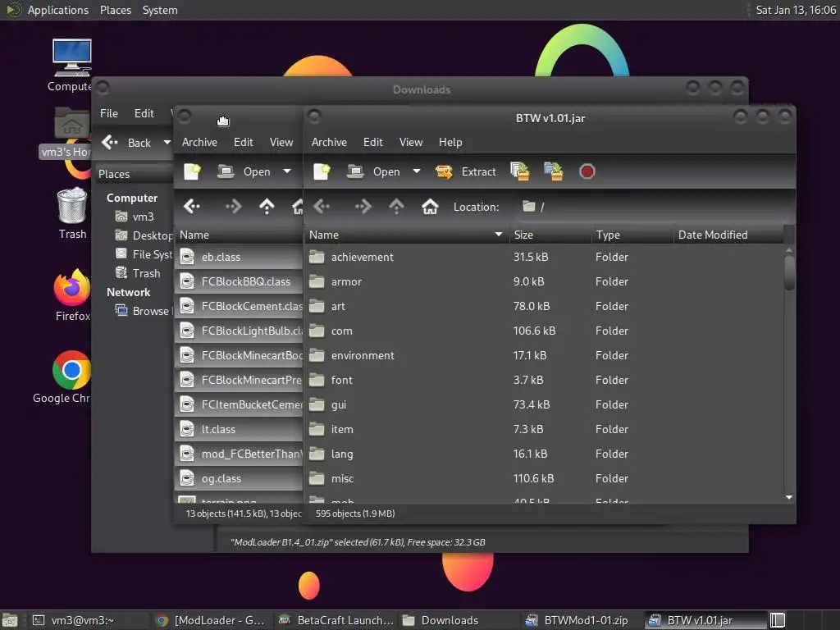
Task: Select FCBlockLightBulb class file
Action: (239, 331)
